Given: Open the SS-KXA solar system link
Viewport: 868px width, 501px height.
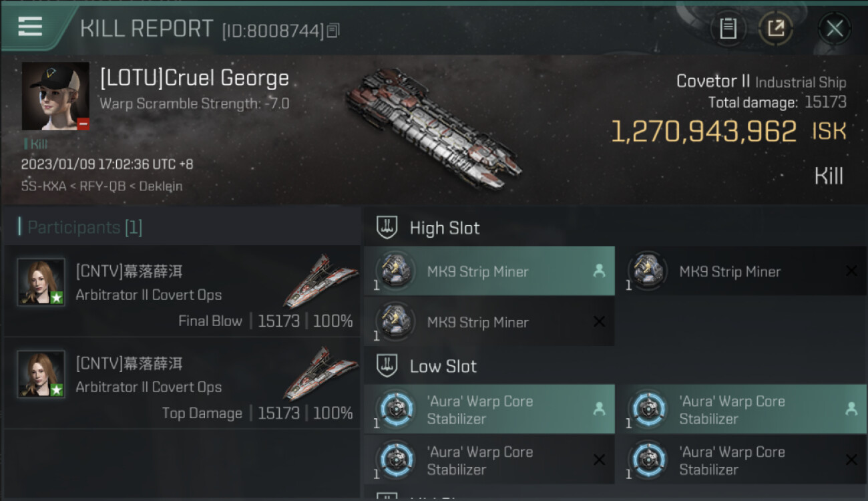Looking at the screenshot, I should click(43, 186).
